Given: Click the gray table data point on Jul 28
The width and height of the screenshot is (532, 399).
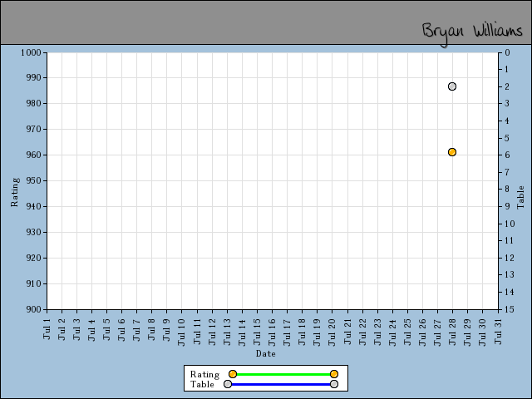Looking at the screenshot, I should point(452,86).
